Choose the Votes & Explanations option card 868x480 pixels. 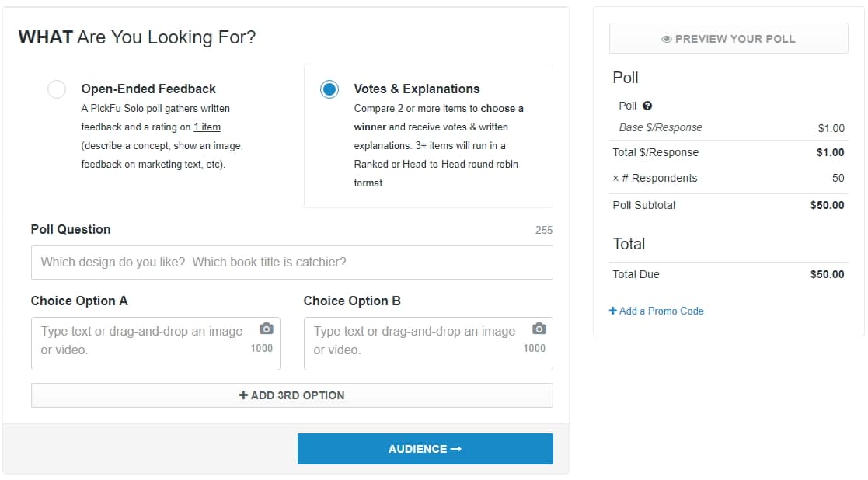[428, 135]
